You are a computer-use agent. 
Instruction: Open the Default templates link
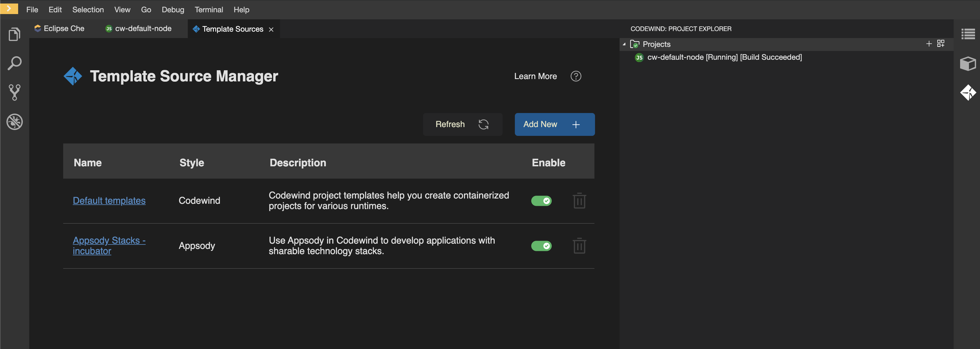[109, 201]
